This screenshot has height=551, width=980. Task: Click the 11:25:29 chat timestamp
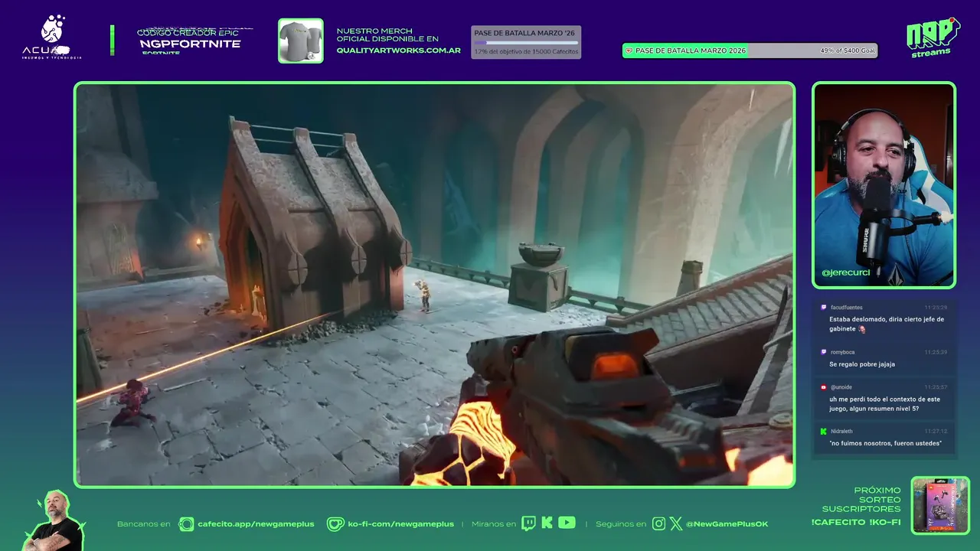pos(936,308)
